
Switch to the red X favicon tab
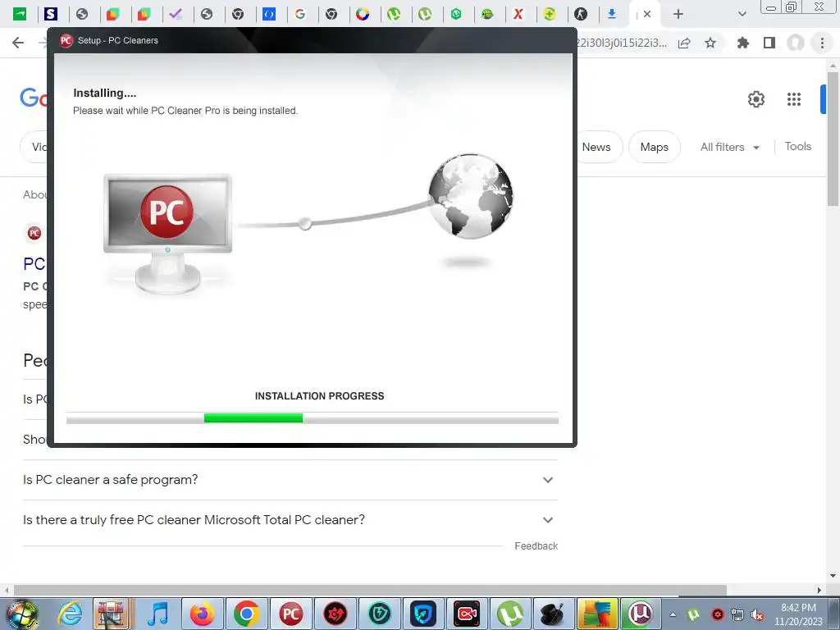[518, 14]
